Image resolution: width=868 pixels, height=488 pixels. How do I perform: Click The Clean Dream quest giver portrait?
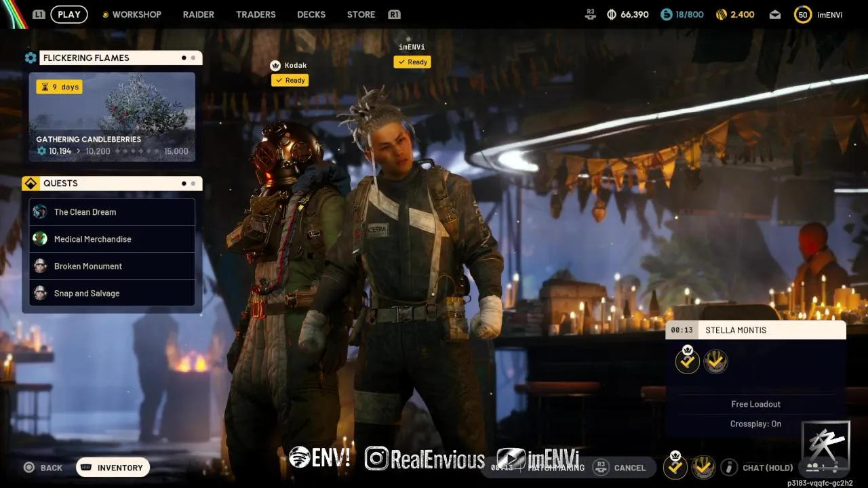[40, 211]
